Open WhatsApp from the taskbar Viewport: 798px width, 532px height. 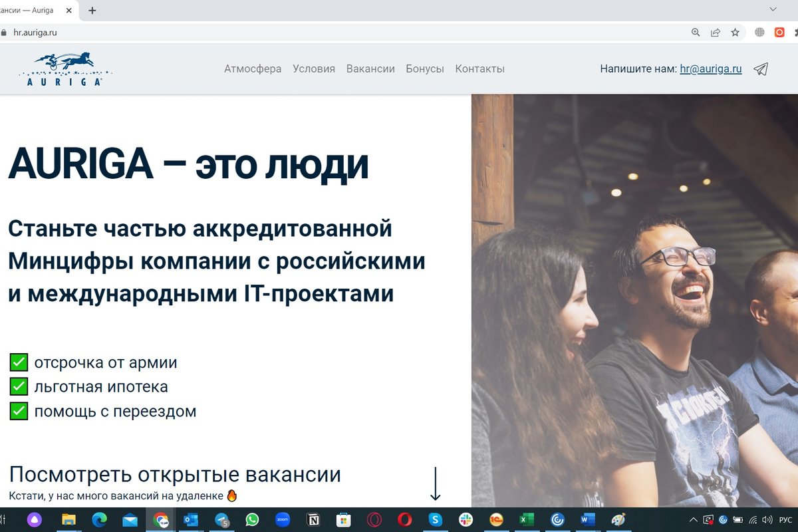tap(252, 520)
